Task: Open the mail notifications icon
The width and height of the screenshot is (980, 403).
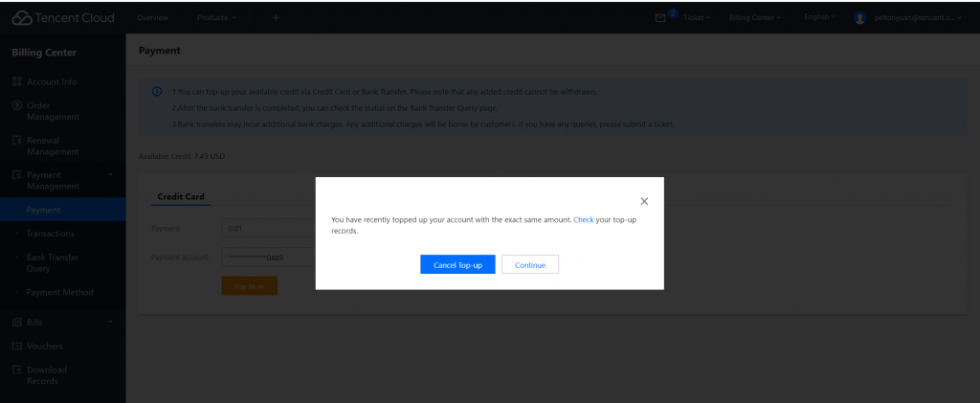Action: pyautogui.click(x=659, y=18)
